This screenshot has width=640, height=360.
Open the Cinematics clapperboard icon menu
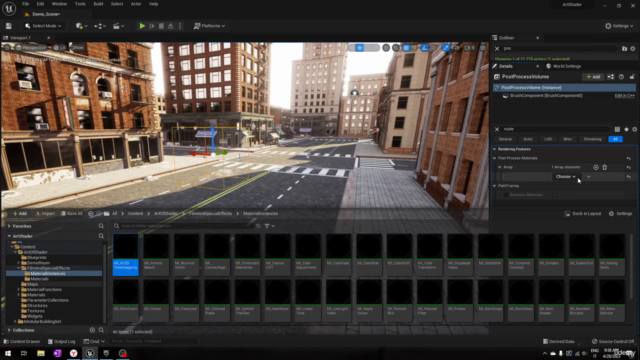118,26
